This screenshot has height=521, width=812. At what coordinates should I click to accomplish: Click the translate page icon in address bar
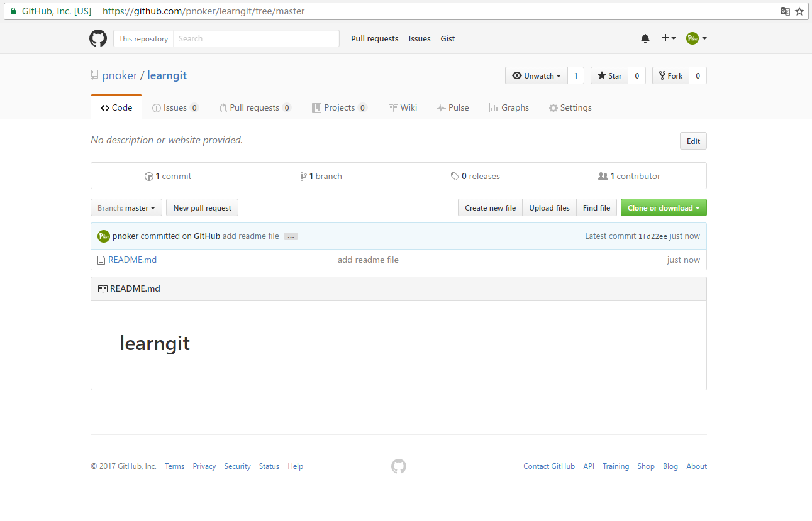785,11
